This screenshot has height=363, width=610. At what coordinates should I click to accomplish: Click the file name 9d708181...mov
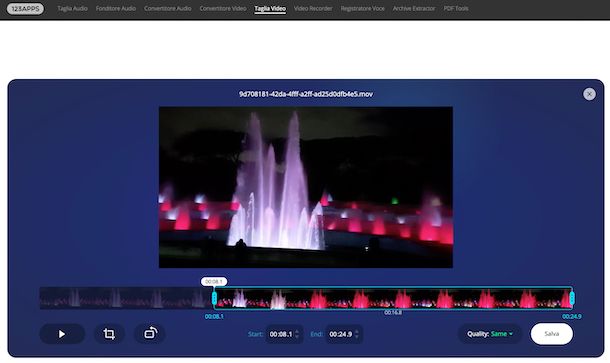point(306,94)
